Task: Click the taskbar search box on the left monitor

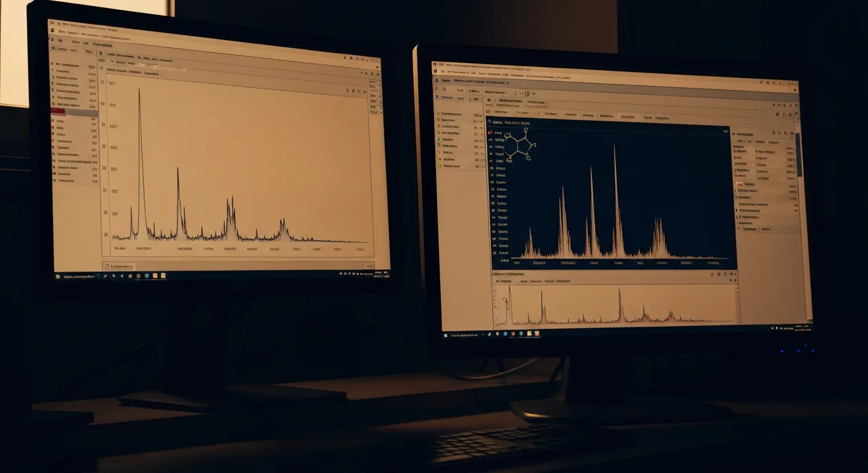Action: (79, 277)
